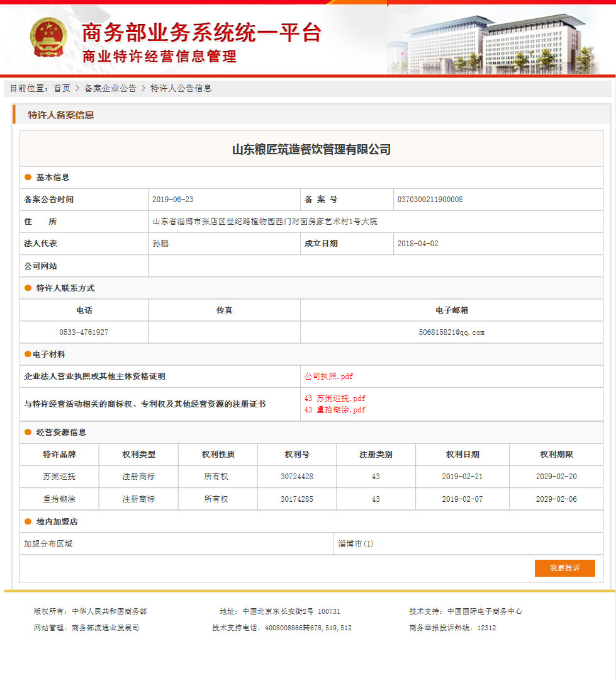Click the 权利日期 column header
616x680 pixels.
[462, 455]
